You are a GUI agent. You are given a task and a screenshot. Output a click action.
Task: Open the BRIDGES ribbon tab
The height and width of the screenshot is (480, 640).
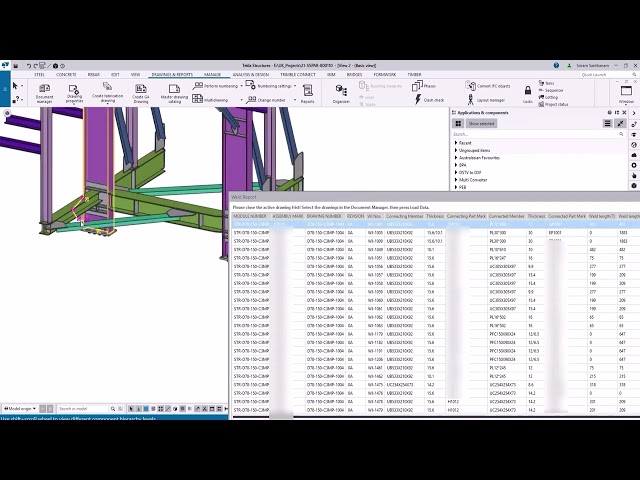click(354, 75)
